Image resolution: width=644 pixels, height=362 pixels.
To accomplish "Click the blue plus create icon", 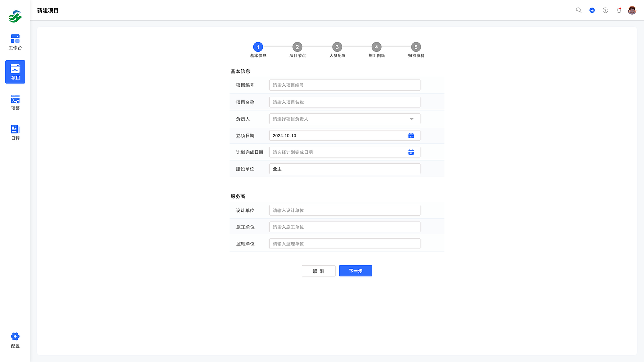I will [x=592, y=10].
